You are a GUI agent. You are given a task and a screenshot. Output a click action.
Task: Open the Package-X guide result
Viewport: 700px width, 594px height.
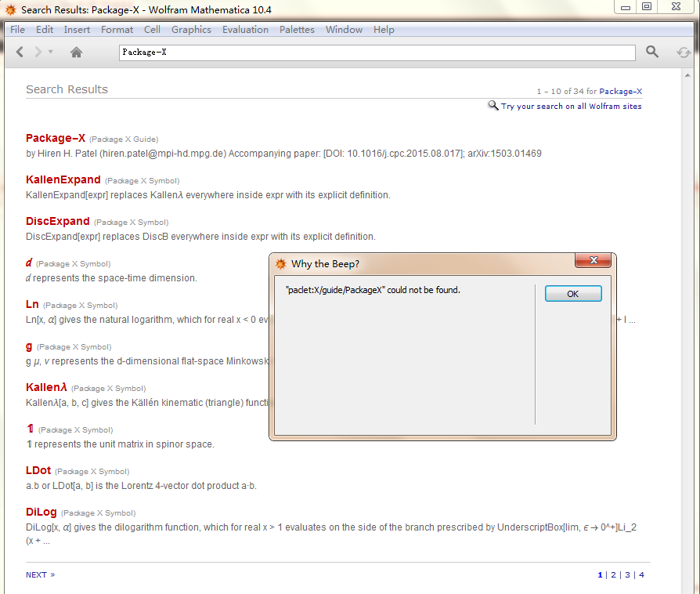point(56,138)
